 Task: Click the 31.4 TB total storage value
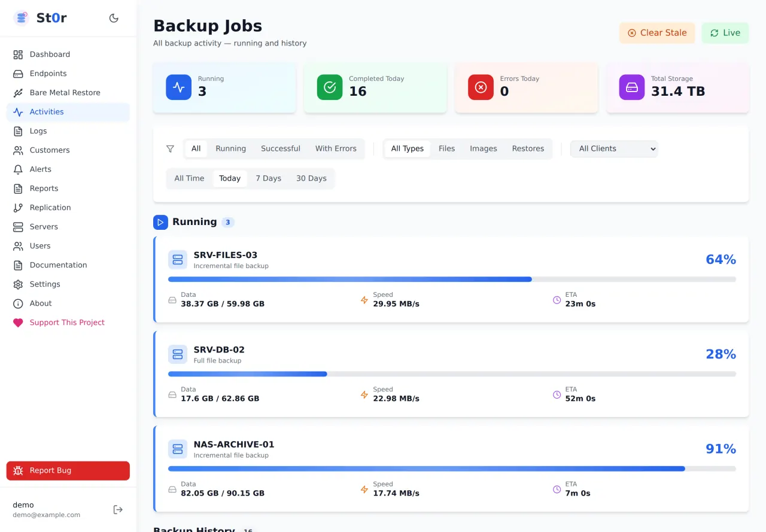click(678, 92)
